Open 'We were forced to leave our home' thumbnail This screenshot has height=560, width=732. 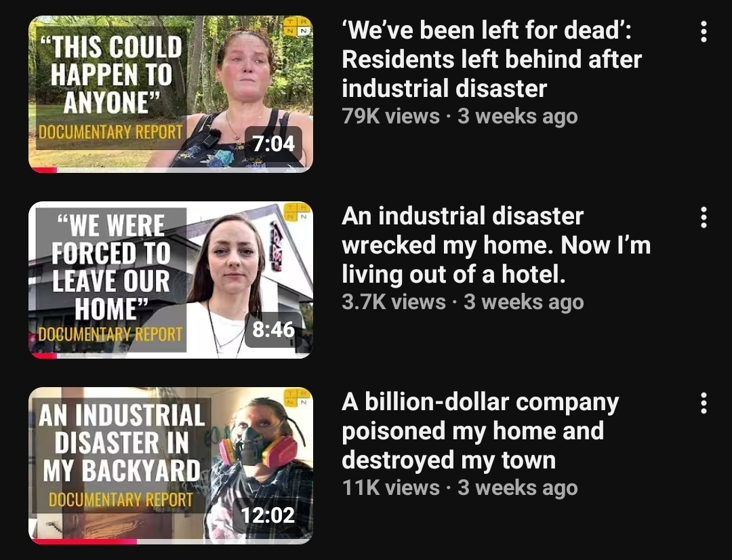170,280
